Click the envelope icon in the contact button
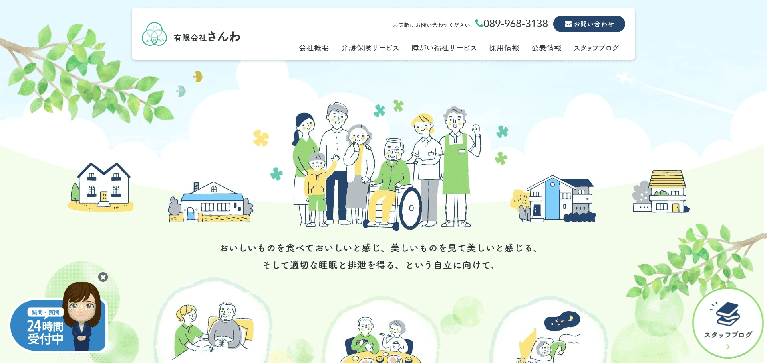 click(x=568, y=23)
